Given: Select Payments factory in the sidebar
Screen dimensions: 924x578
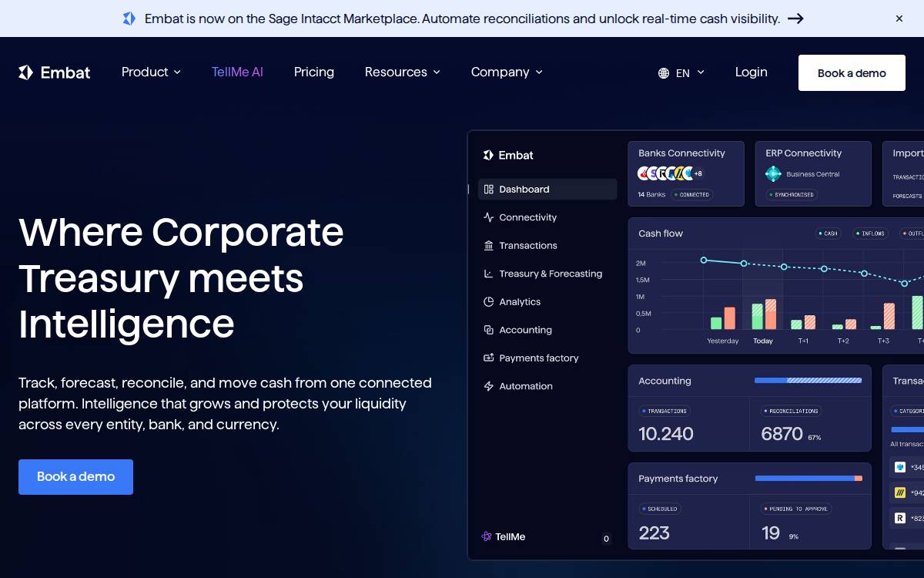Looking at the screenshot, I should pyautogui.click(x=547, y=358).
